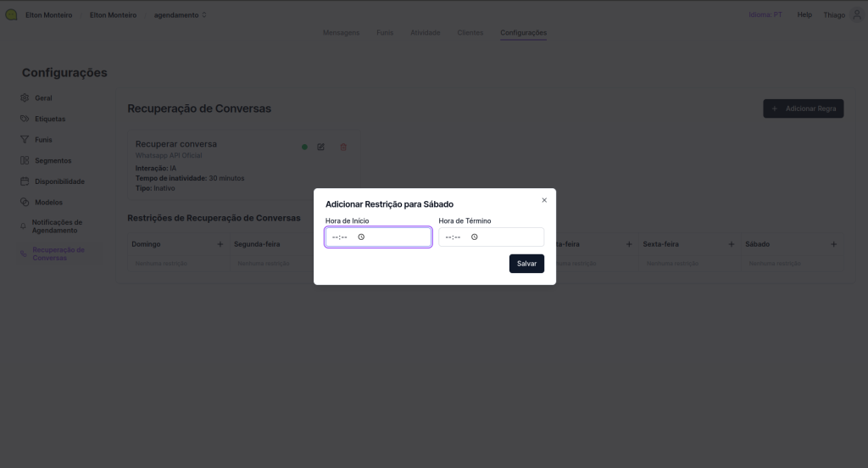Delete the Recuperar conversa rule
Screen dimensions: 868x468
343,147
